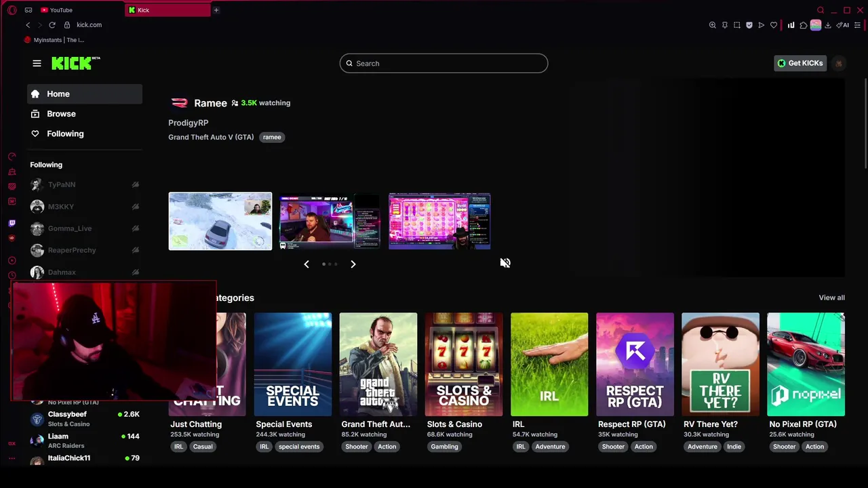868x488 pixels.
Task: Open the RV There Yet? category card
Action: point(719,364)
